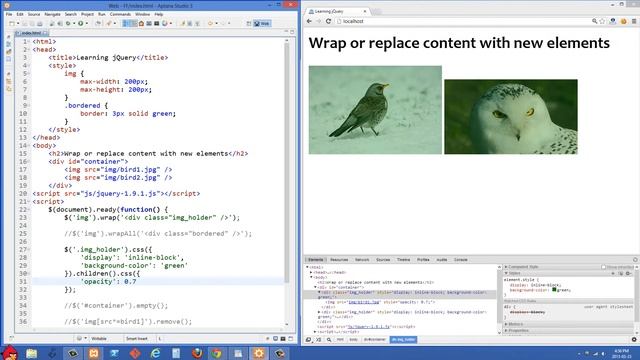Image resolution: width=640 pixels, height=360 pixels.
Task: Open devtools settings gear icon
Action: (634, 340)
